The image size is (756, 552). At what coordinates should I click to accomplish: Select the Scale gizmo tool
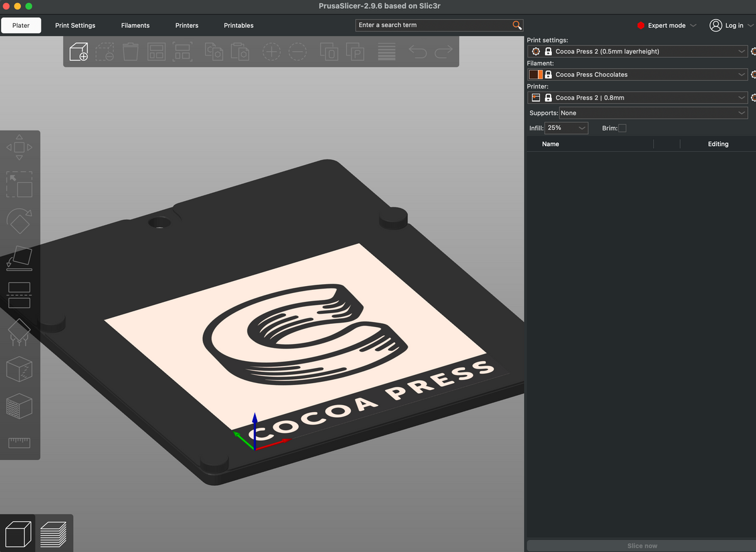[19, 185]
